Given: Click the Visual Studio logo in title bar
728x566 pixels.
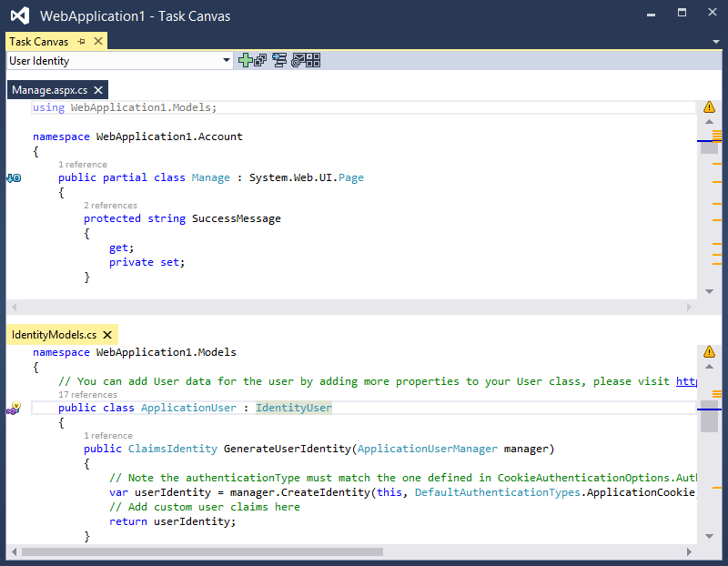Looking at the screenshot, I should click(x=20, y=16).
